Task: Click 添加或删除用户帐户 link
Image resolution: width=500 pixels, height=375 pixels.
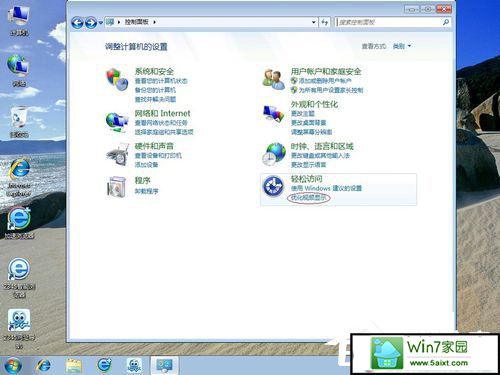Action: tap(325, 81)
